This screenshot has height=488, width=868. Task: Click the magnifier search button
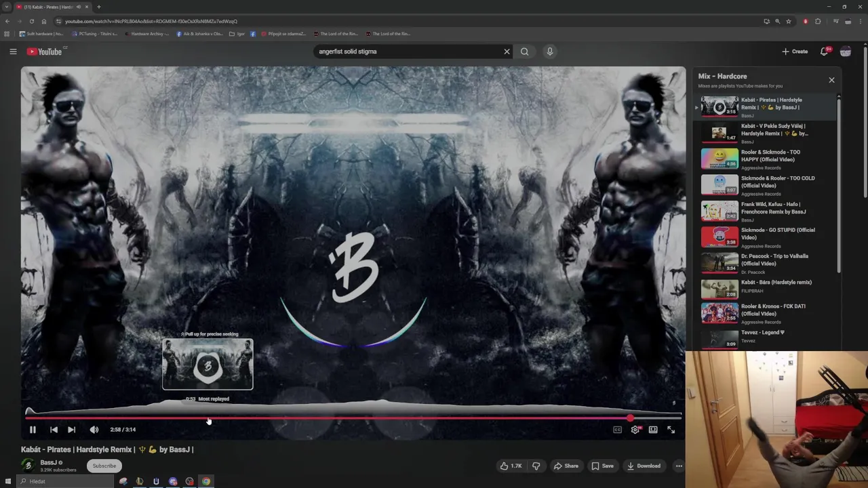pos(524,52)
